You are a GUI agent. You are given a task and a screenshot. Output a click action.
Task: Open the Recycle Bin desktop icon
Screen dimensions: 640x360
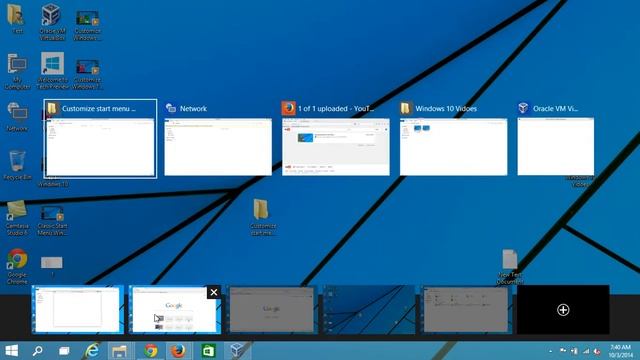[17, 165]
